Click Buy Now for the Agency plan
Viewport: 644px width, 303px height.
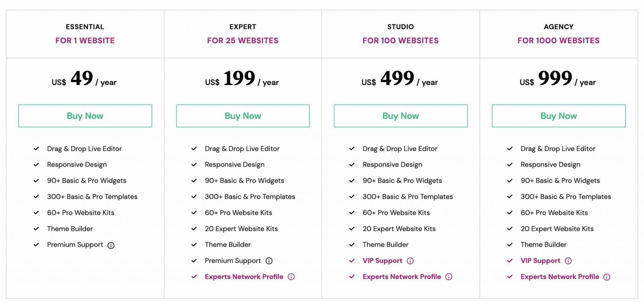click(x=558, y=116)
